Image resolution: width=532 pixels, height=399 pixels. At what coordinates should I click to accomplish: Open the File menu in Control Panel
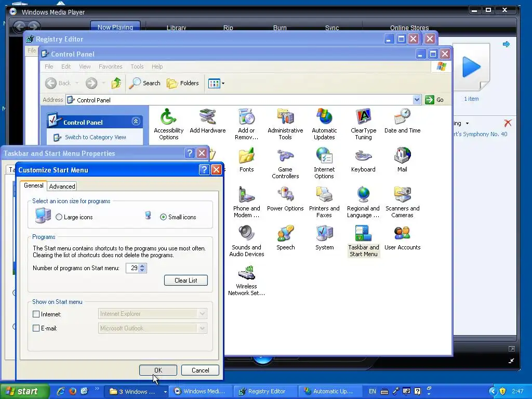coord(49,66)
